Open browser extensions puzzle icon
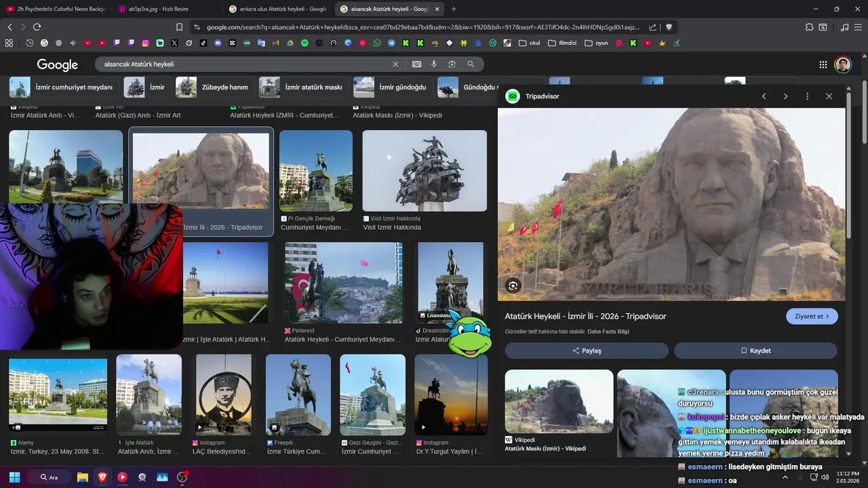The image size is (868, 488). tap(809, 27)
